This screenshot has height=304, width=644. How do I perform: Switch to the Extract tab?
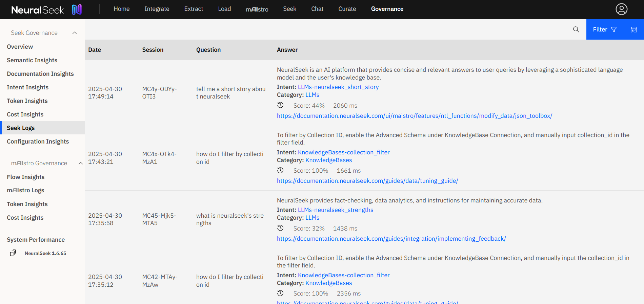pos(194,9)
